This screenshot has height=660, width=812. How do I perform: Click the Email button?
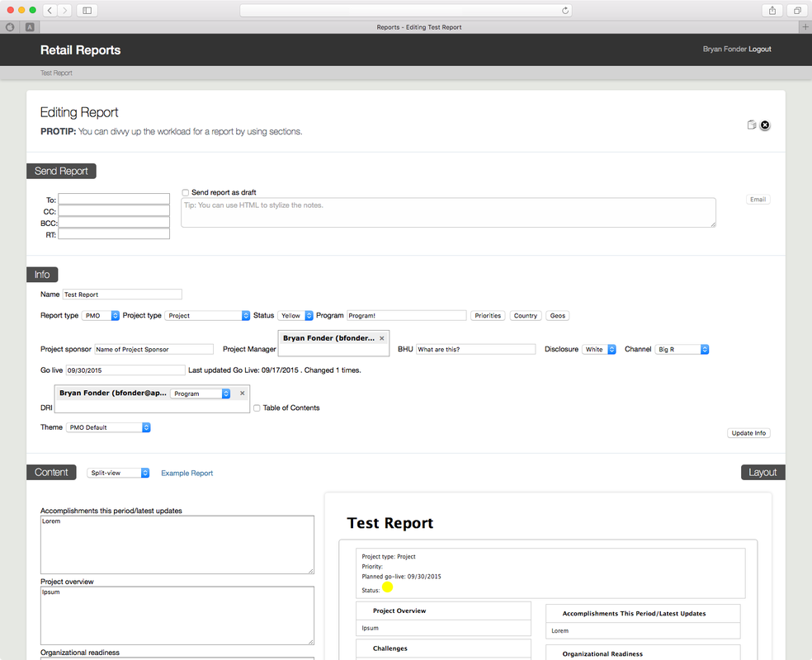758,200
